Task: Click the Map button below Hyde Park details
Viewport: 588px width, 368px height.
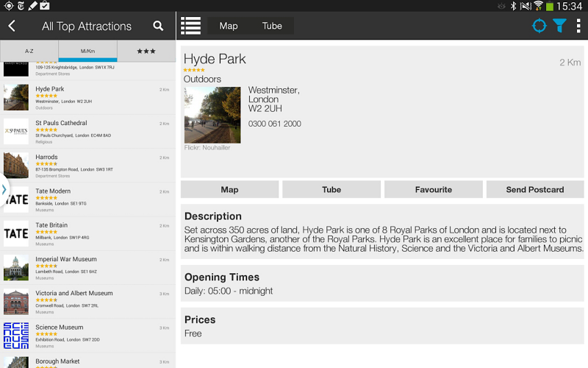Action: point(229,190)
